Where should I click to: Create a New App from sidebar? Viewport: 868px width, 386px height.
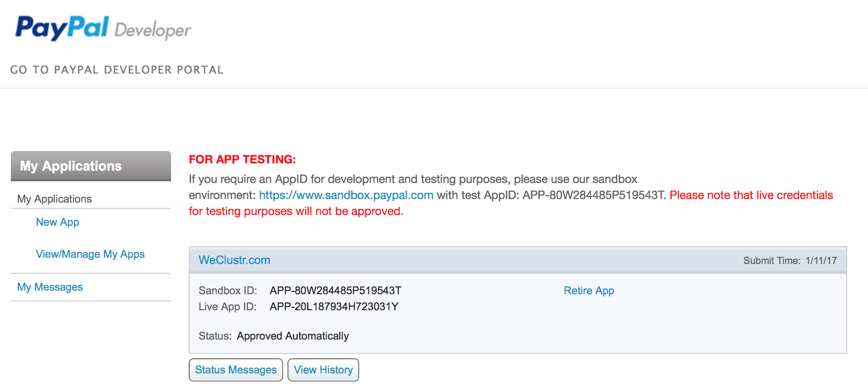[57, 222]
